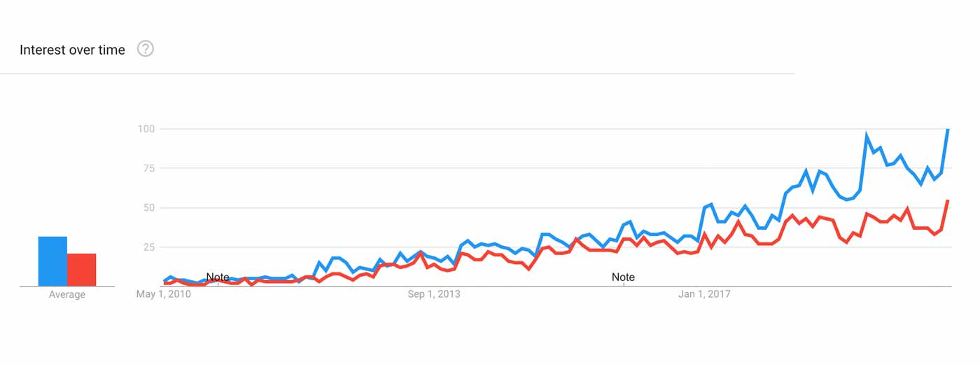Select the blue Average bar

(x=52, y=261)
